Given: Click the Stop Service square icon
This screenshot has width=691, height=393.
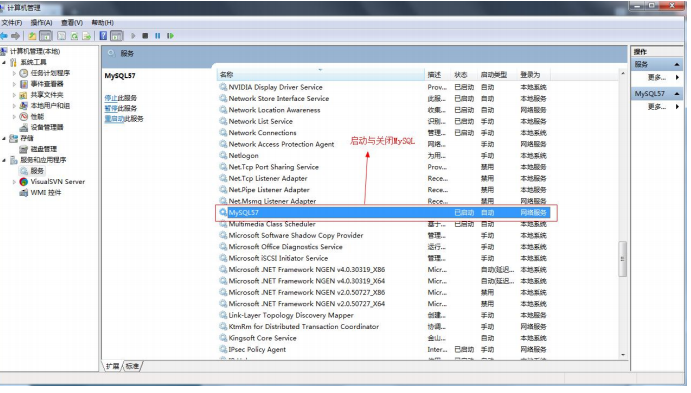Looking at the screenshot, I should coord(145,36).
